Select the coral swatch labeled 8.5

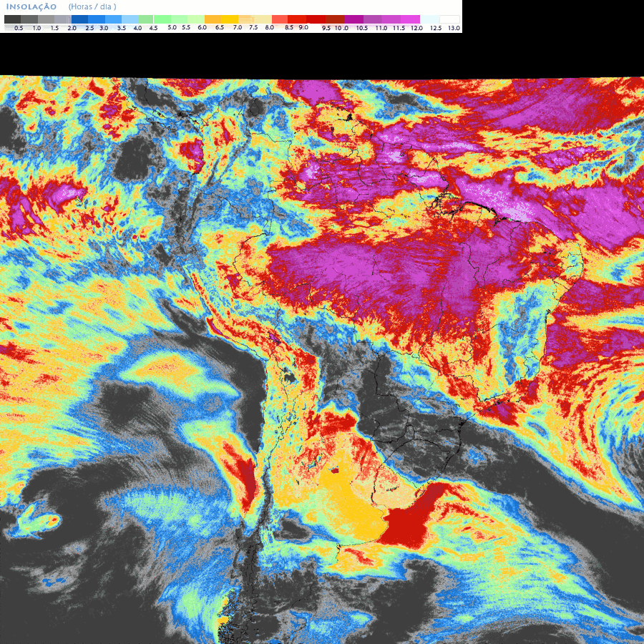pyautogui.click(x=280, y=19)
